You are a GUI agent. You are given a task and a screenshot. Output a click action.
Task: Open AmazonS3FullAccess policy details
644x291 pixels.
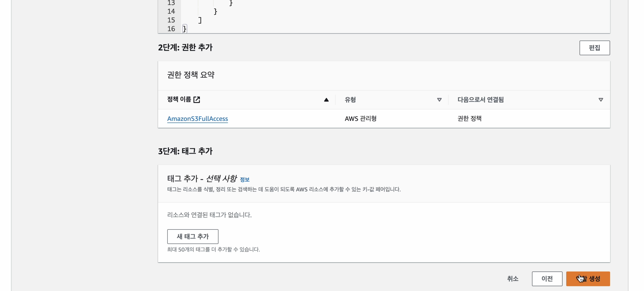197,119
